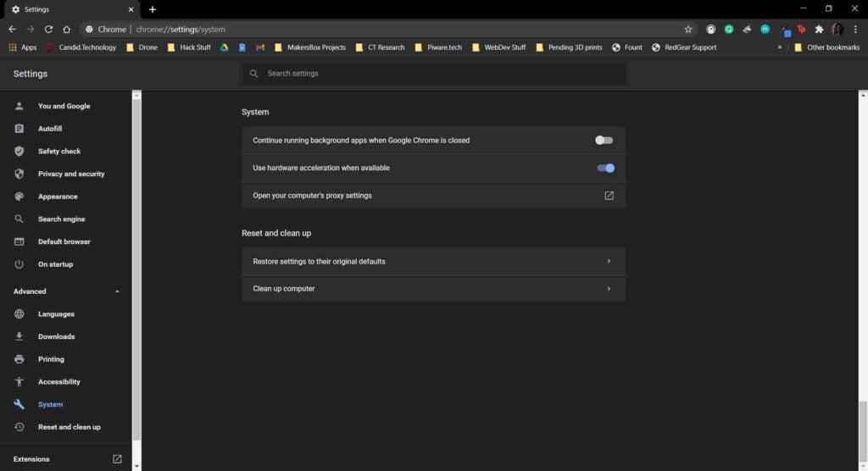Open the Other bookmarks folder
Screen dimensions: 868x471
[x=826, y=47]
